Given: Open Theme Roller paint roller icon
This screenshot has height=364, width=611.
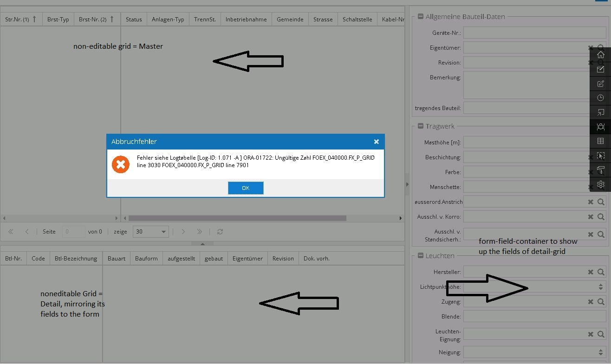Looking at the screenshot, I should pyautogui.click(x=600, y=170).
